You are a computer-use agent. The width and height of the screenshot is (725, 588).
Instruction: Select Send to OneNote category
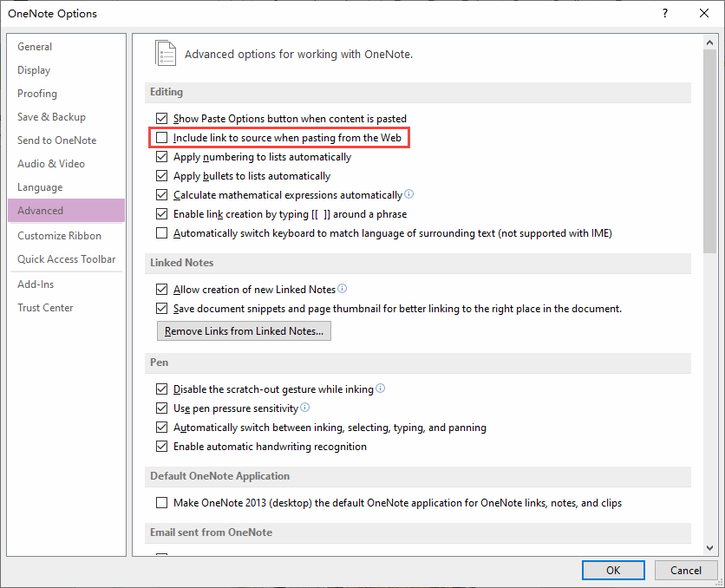click(x=66, y=140)
